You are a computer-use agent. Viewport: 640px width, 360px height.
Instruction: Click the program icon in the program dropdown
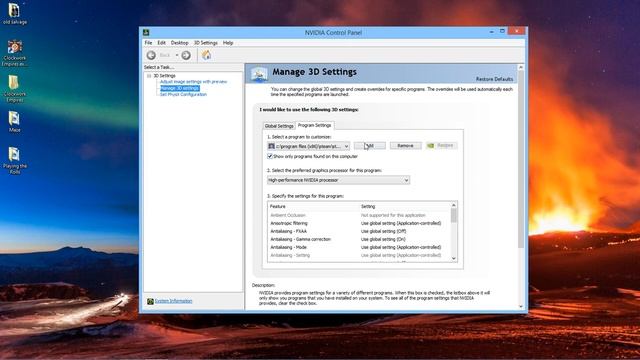click(271, 146)
